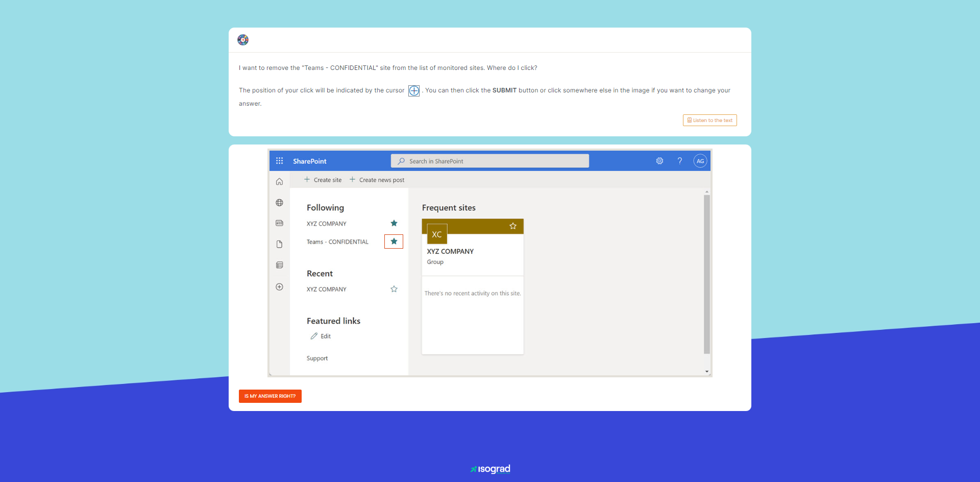Click the Search in SharePoint field
The height and width of the screenshot is (482, 980).
tap(490, 161)
